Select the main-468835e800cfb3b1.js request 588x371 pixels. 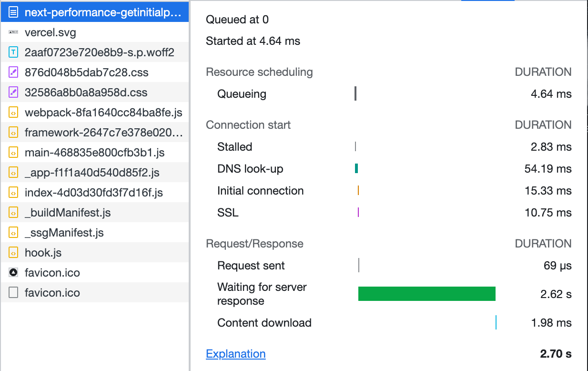[94, 153]
